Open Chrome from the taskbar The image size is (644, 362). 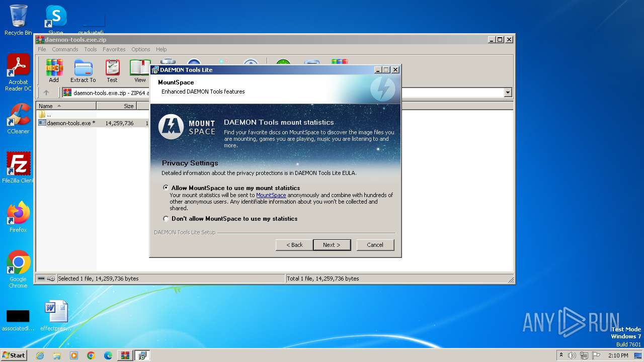point(91,355)
